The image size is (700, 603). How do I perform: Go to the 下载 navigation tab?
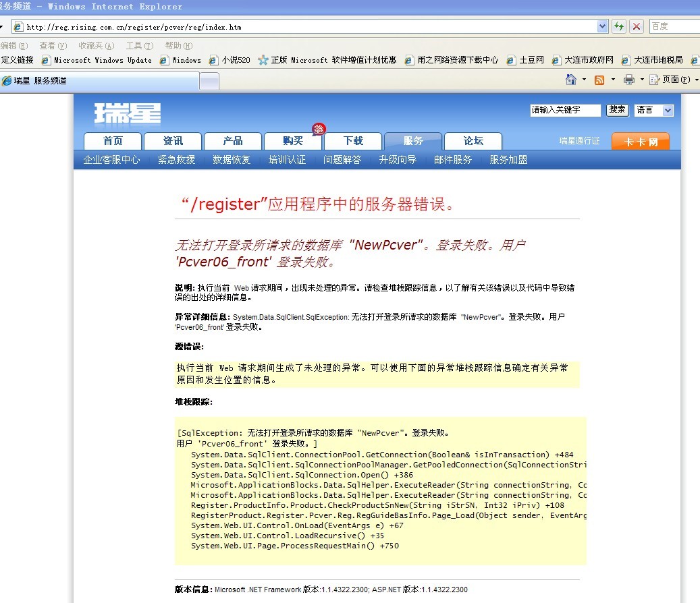tap(352, 141)
